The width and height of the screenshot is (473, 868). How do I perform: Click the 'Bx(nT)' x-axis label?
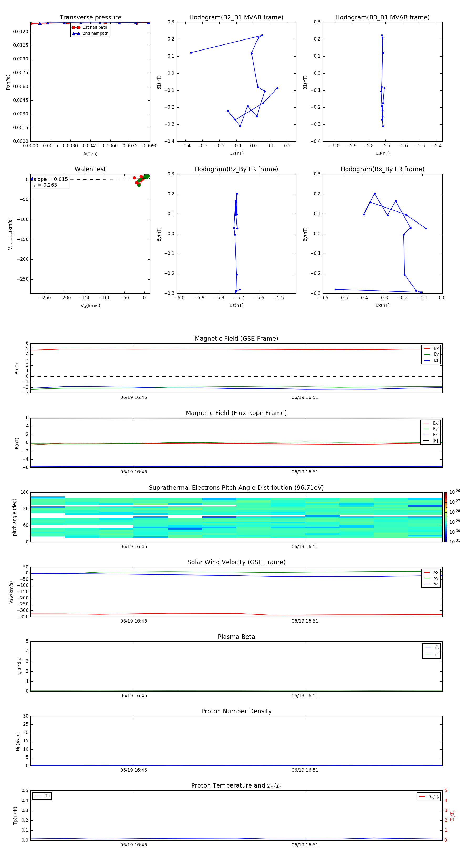point(382,305)
